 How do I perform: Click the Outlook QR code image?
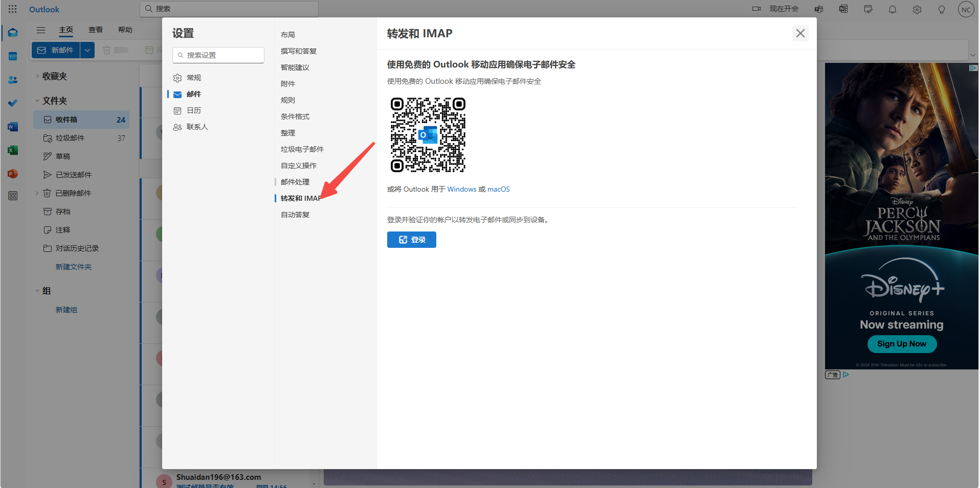pyautogui.click(x=428, y=135)
